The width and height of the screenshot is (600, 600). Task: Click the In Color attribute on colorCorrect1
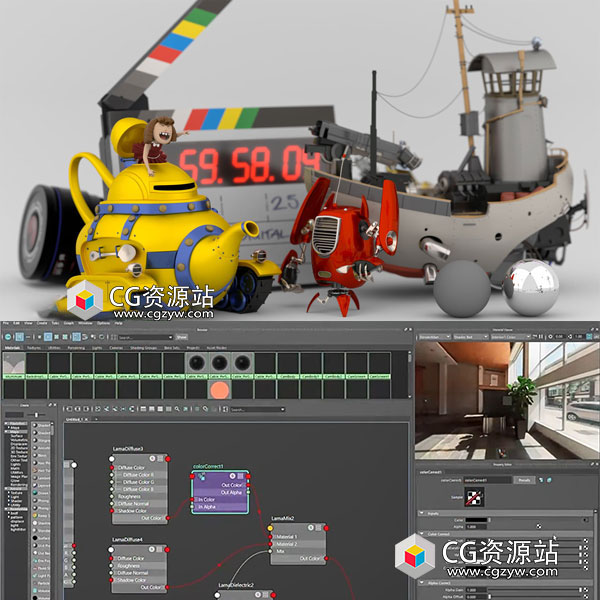pos(207,499)
